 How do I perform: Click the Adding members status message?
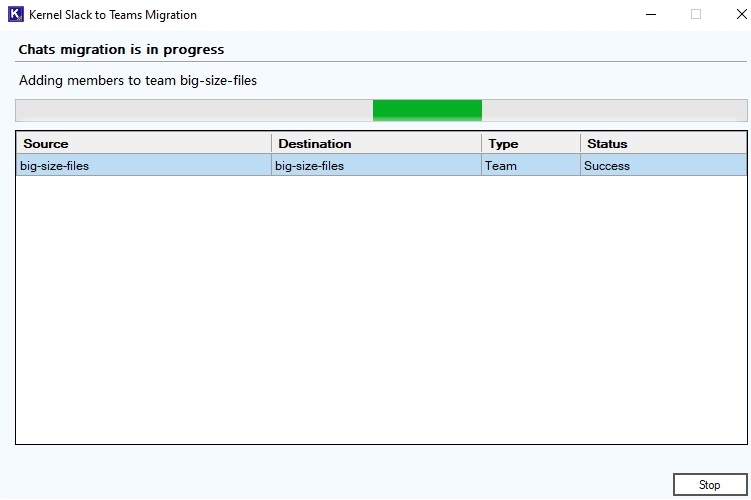click(x=138, y=80)
